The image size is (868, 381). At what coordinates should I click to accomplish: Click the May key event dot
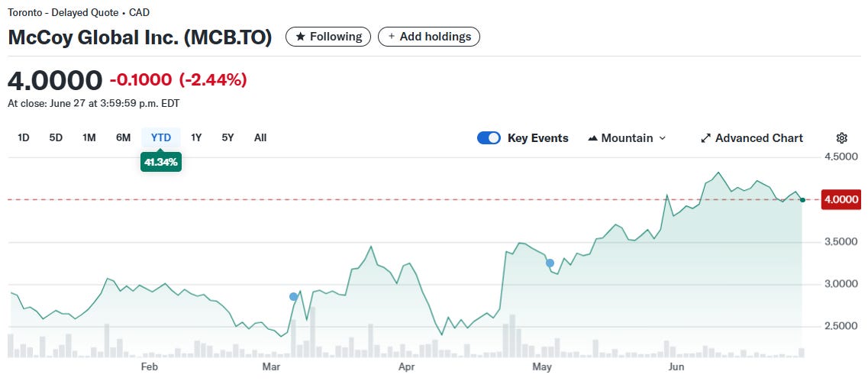point(550,263)
